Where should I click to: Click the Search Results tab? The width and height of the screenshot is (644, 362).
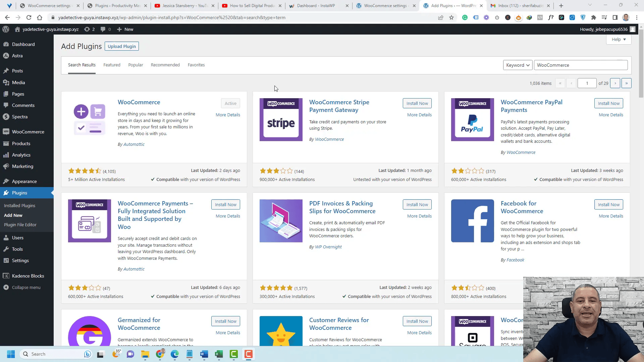coord(82,65)
